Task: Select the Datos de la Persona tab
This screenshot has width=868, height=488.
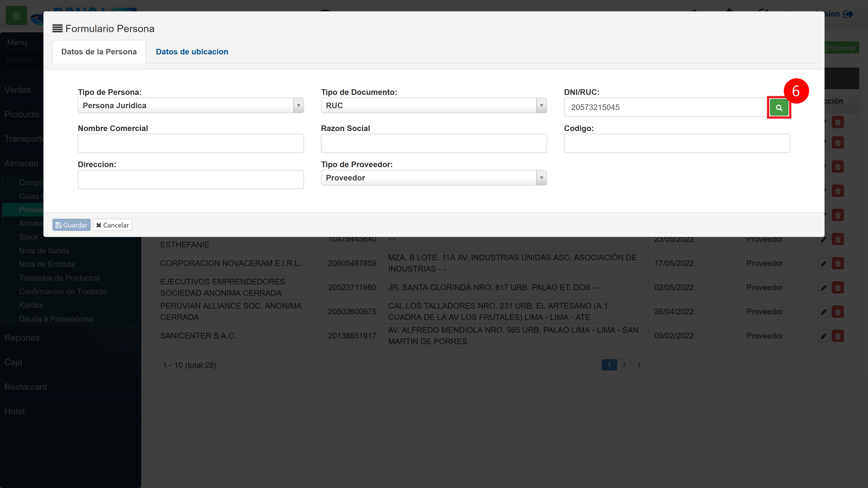Action: click(99, 52)
